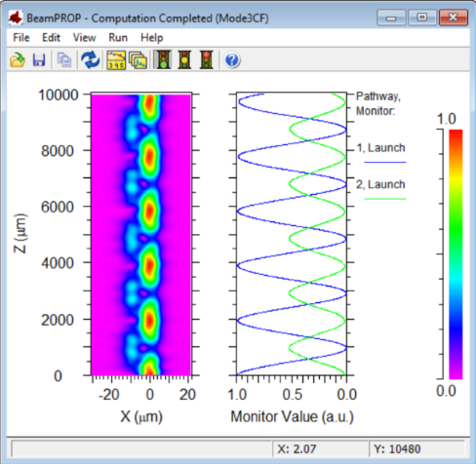
Task: Click the blue '1, Launch' legend line
Action: (x=385, y=162)
